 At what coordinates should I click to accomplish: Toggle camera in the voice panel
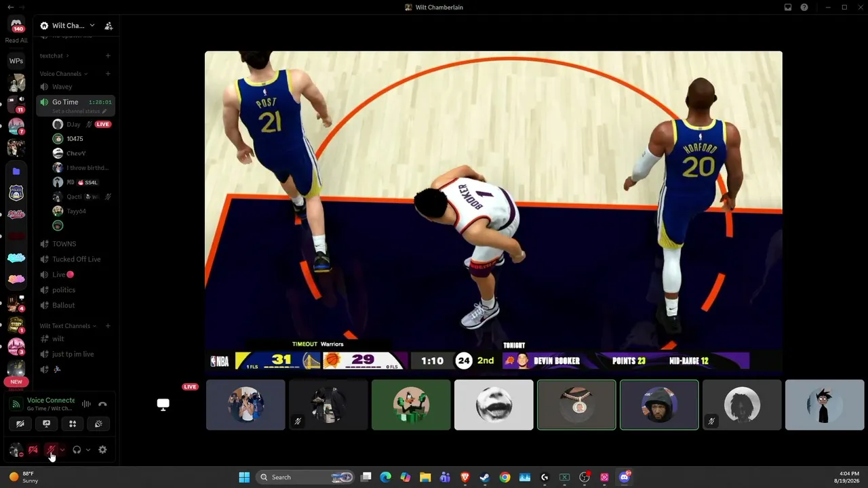coord(20,424)
